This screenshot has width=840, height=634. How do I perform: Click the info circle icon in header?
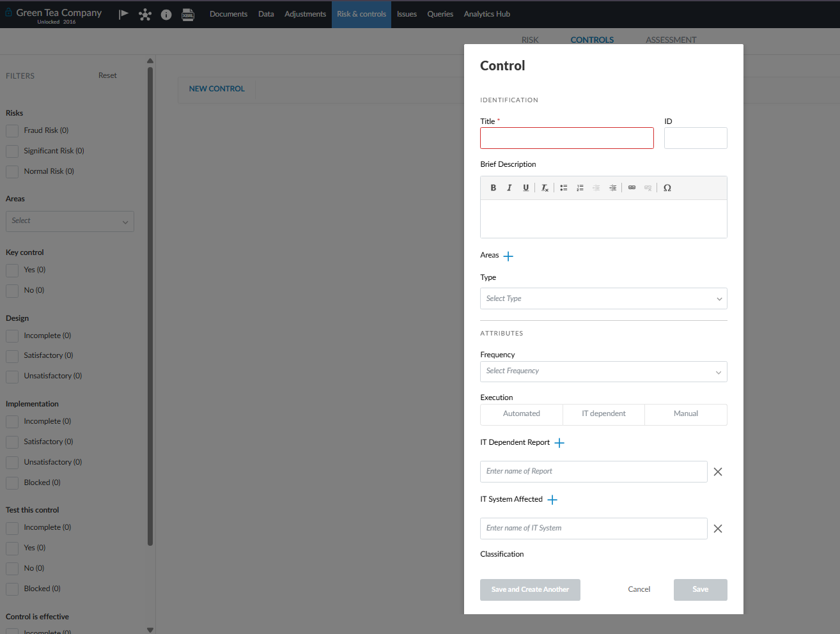pos(166,15)
